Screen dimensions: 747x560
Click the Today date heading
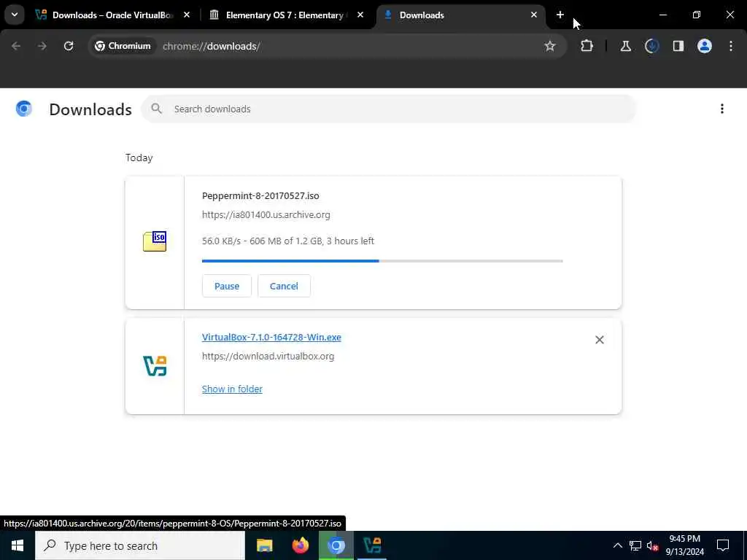pyautogui.click(x=139, y=157)
